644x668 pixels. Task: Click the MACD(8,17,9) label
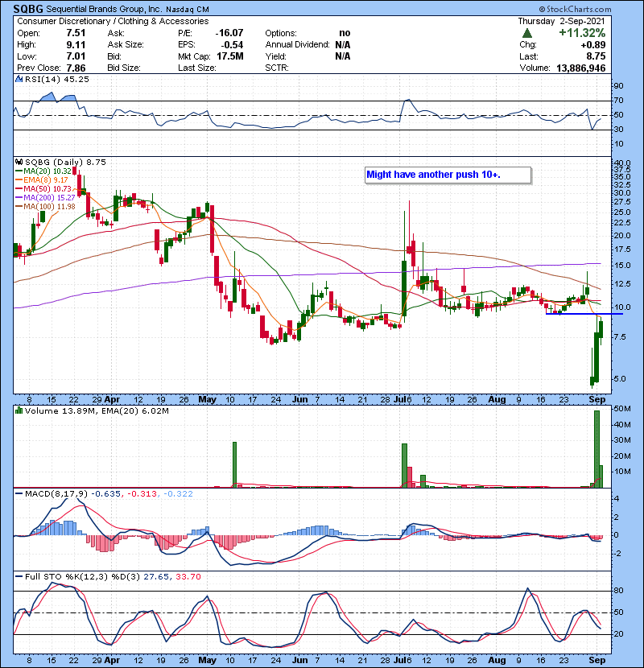(56, 494)
